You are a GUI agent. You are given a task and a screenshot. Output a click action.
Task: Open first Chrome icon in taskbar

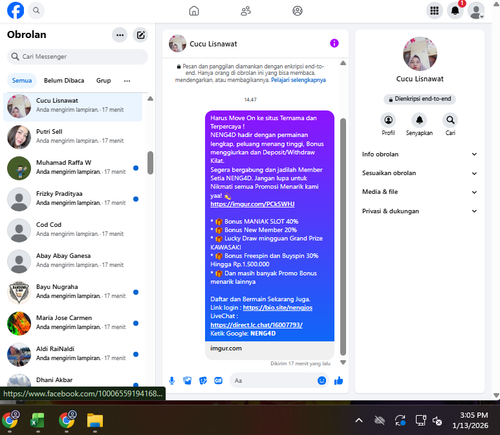(10, 420)
